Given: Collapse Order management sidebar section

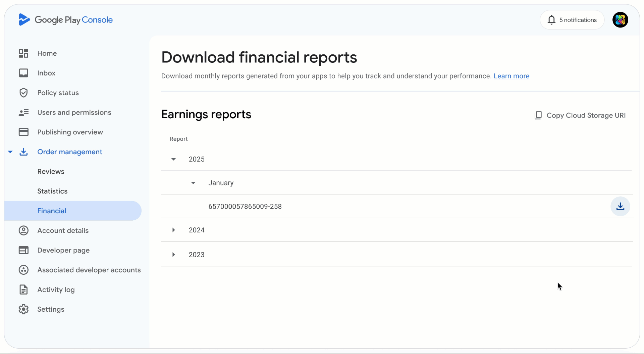Looking at the screenshot, I should pos(10,152).
